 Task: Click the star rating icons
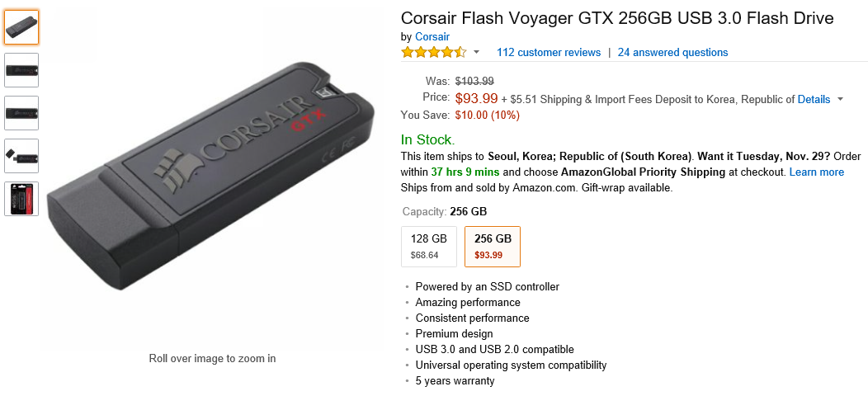click(434, 53)
